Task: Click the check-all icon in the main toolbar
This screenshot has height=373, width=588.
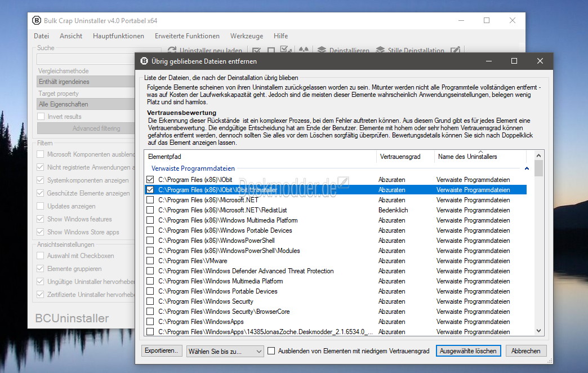Action: coord(256,50)
